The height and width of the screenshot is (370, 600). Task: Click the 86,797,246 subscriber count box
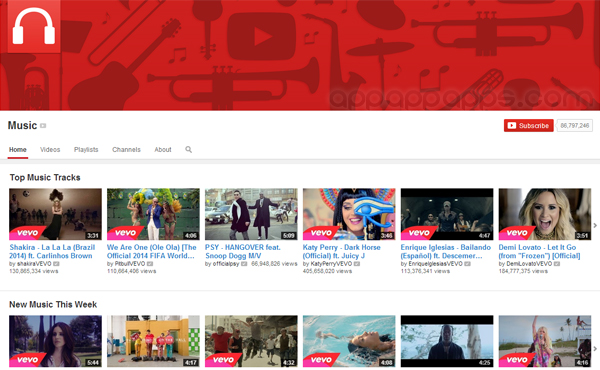(x=575, y=126)
